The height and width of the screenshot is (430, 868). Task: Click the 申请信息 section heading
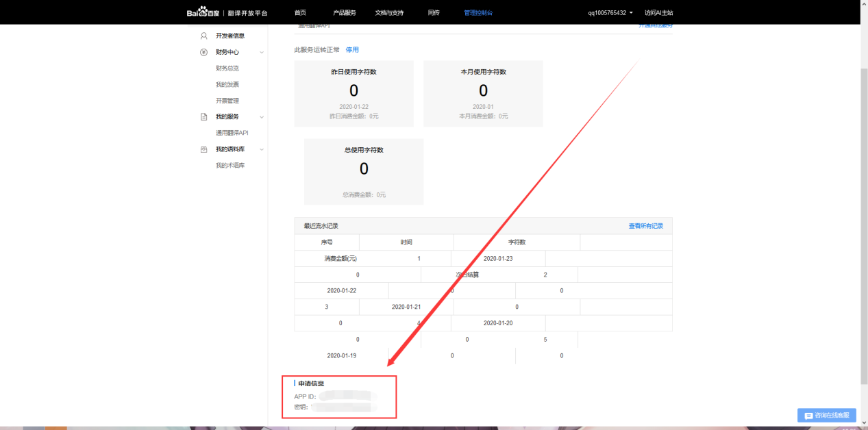[311, 383]
